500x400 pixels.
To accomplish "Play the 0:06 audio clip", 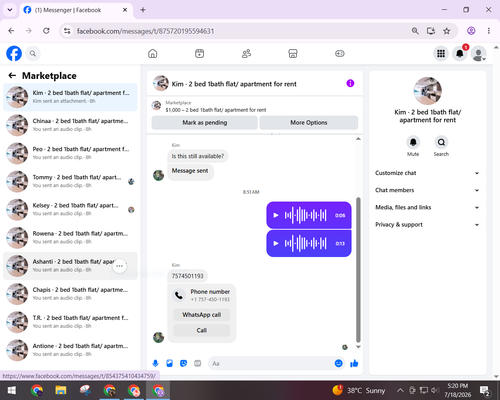I will pyautogui.click(x=276, y=215).
